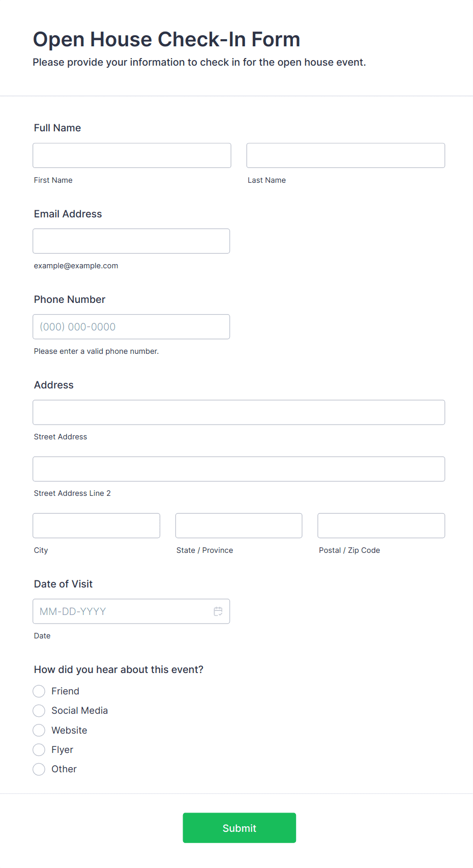
Task: Click the Date of Visit input
Action: (x=131, y=611)
